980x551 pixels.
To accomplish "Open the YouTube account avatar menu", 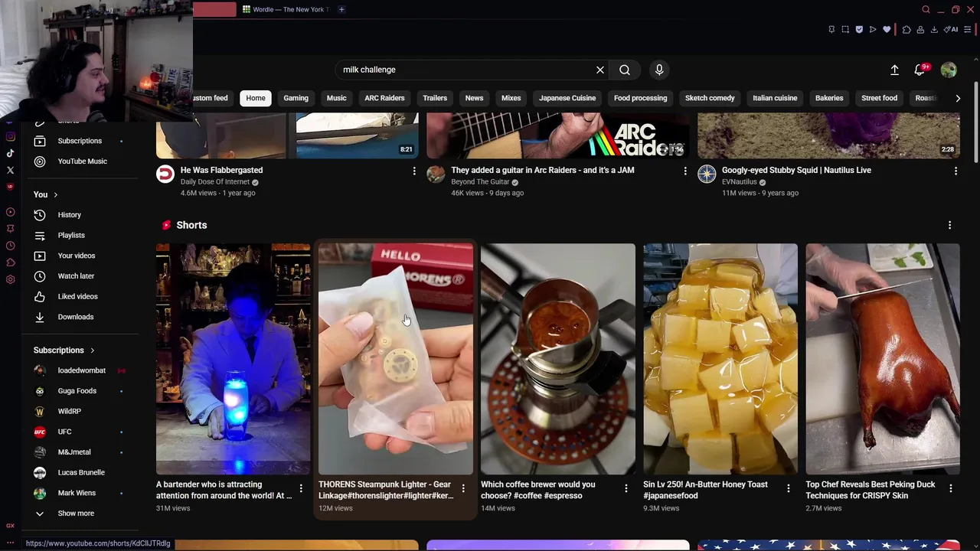I will tap(949, 70).
